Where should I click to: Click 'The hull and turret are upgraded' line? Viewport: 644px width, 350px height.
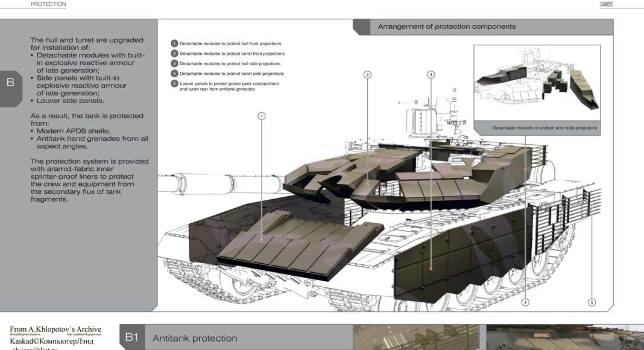[87, 40]
